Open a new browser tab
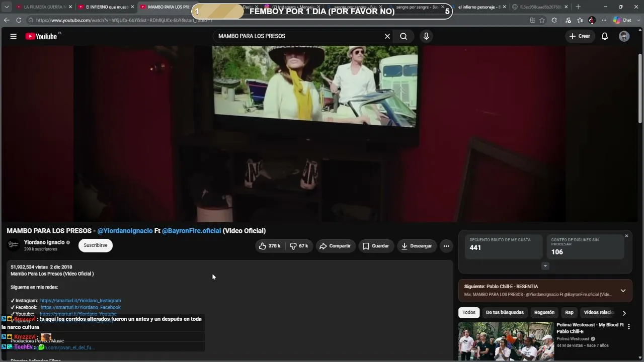The height and width of the screenshot is (362, 644). coord(578,7)
